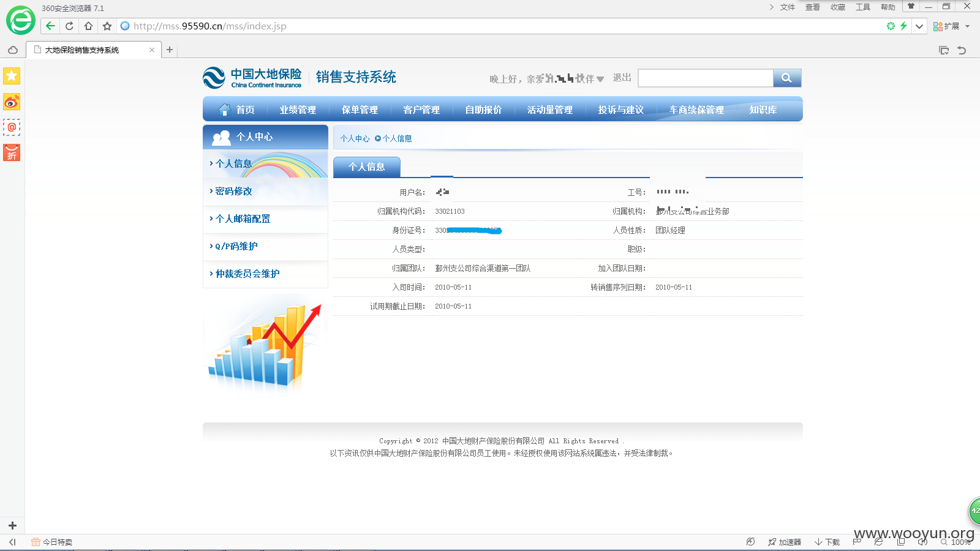Click 个人中心 in the breadcrumb
The image size is (980, 551).
(355, 138)
